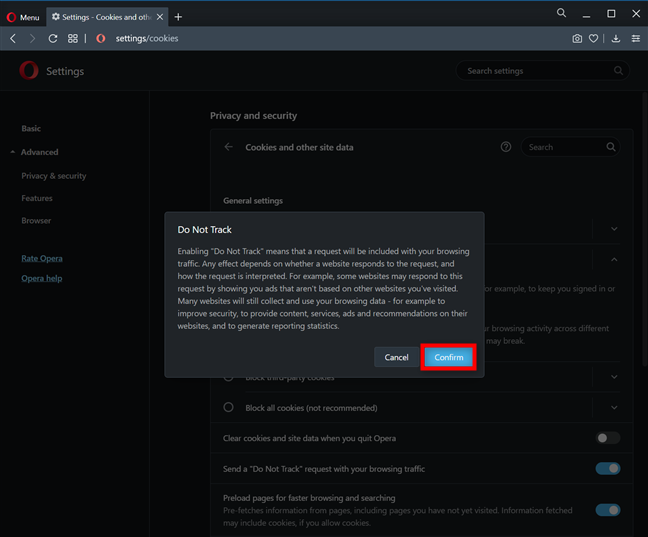Toggle Clear cookies when you quit Opera
The height and width of the screenshot is (537, 648).
[x=608, y=438]
